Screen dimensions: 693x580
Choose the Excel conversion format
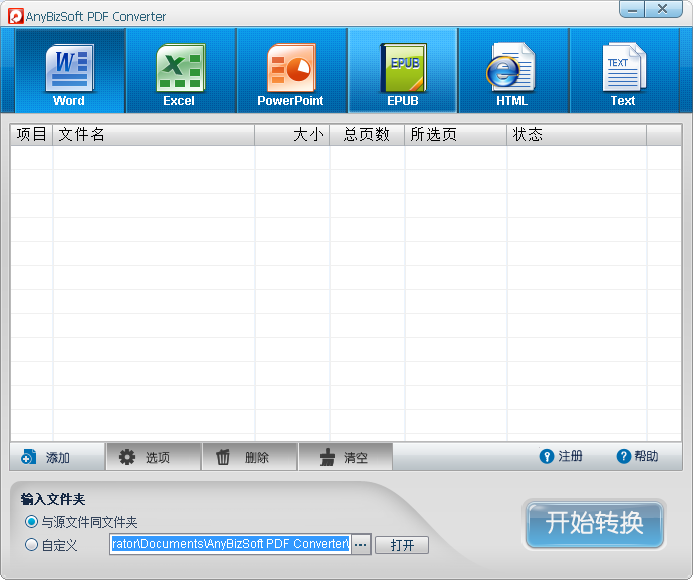(180, 71)
